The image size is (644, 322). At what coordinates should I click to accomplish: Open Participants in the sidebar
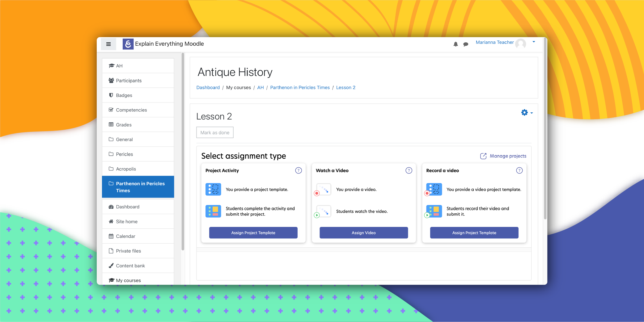(x=129, y=81)
